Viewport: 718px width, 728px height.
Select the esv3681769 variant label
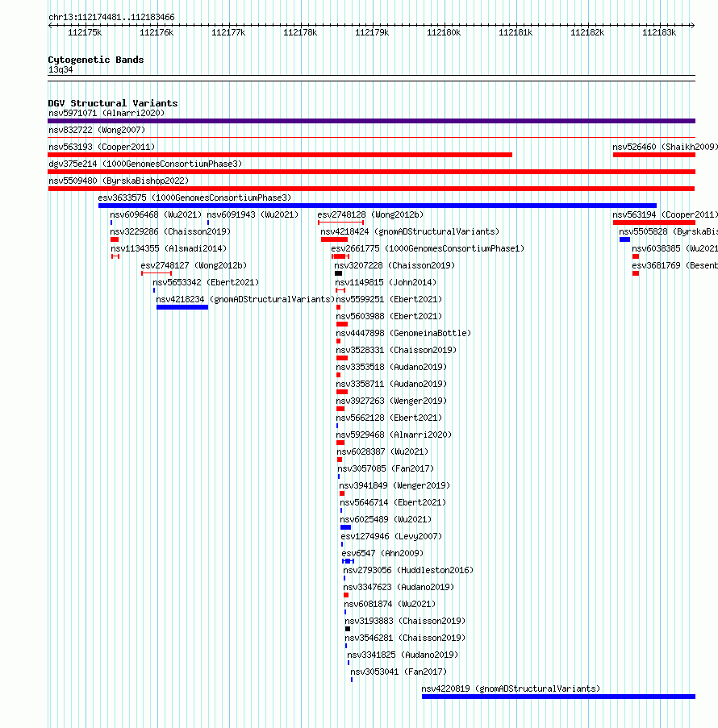pyautogui.click(x=674, y=265)
